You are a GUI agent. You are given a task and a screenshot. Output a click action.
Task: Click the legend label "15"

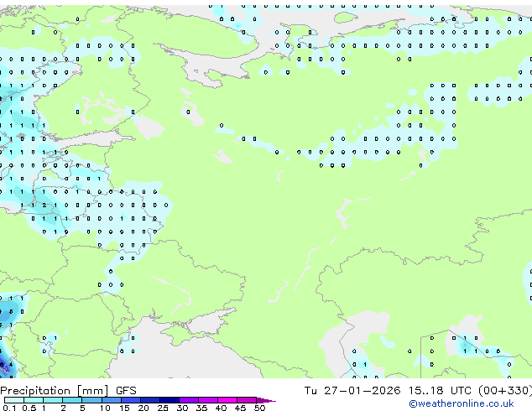(124, 408)
